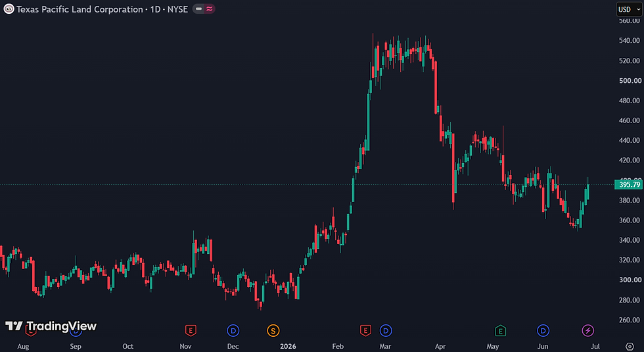Click the 460.00 price axis label

(630, 120)
